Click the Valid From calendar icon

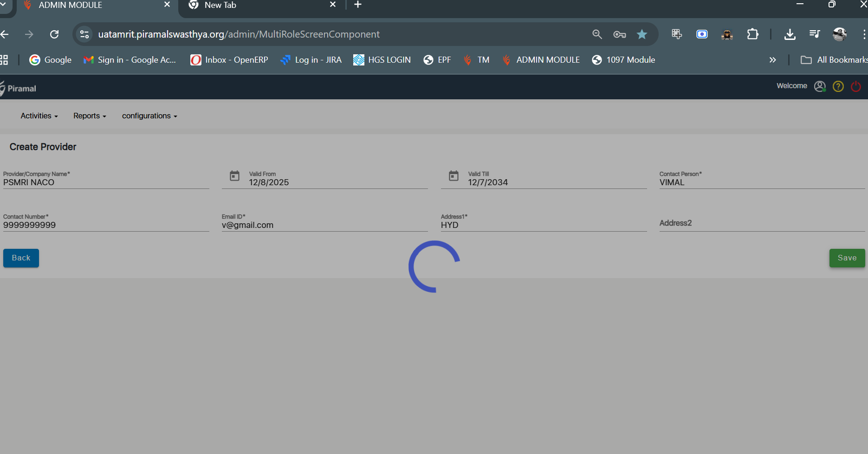[x=234, y=176]
